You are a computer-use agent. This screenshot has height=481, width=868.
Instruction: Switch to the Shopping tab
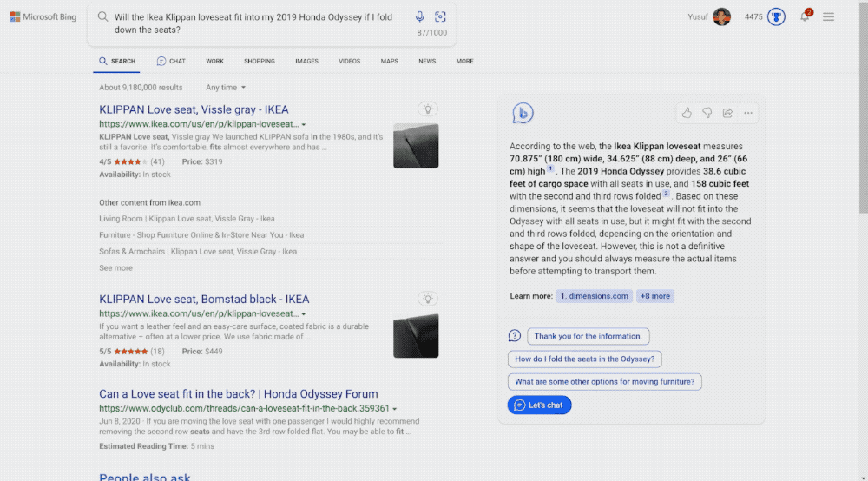pyautogui.click(x=259, y=62)
